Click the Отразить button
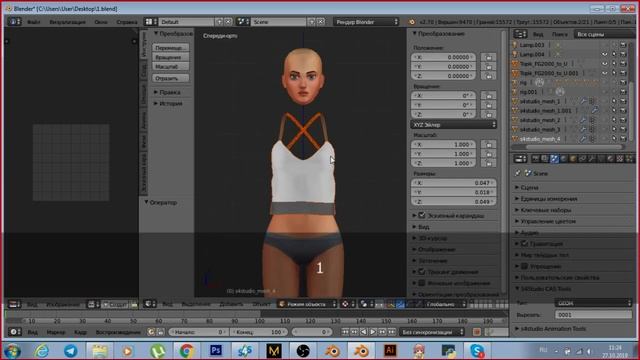The image size is (640, 360). 171,78
